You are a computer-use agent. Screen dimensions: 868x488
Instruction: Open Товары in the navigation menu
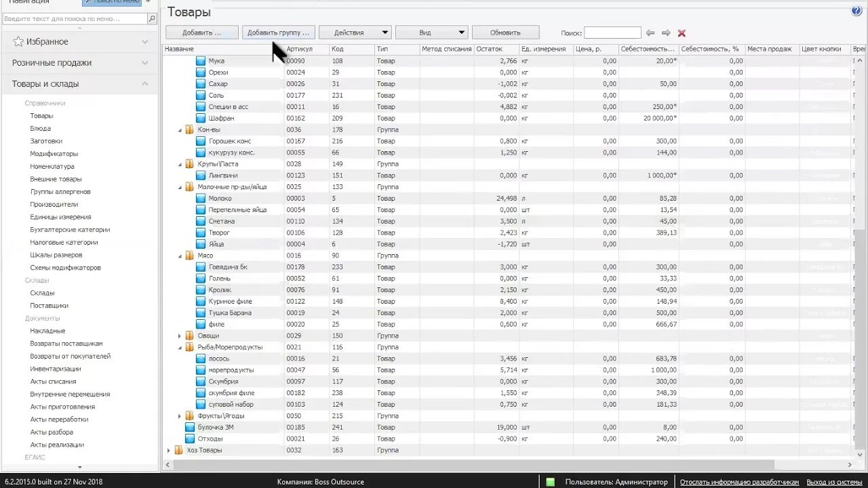(41, 116)
